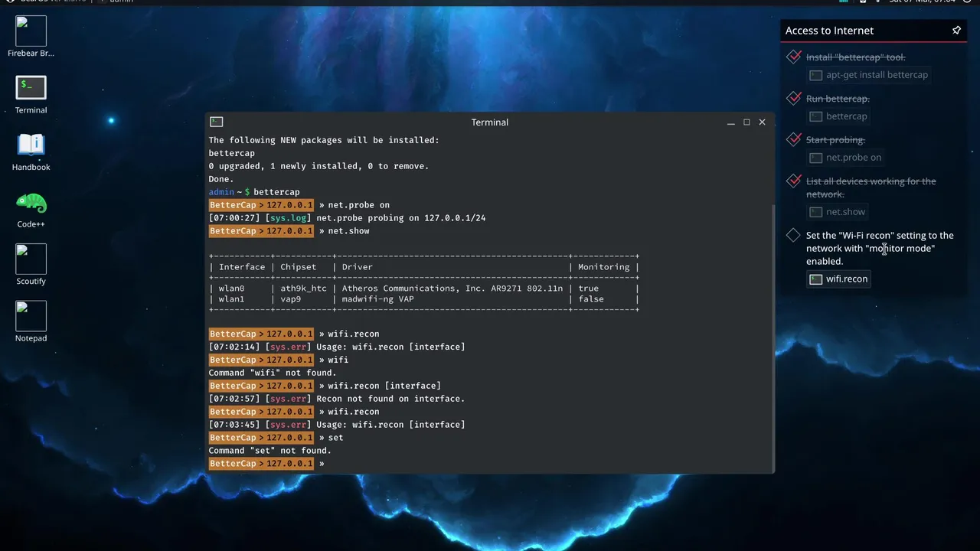This screenshot has width=980, height=551.
Task: Click the Set the "Wi-Fi recon" setting instruction text
Action: coord(880,248)
